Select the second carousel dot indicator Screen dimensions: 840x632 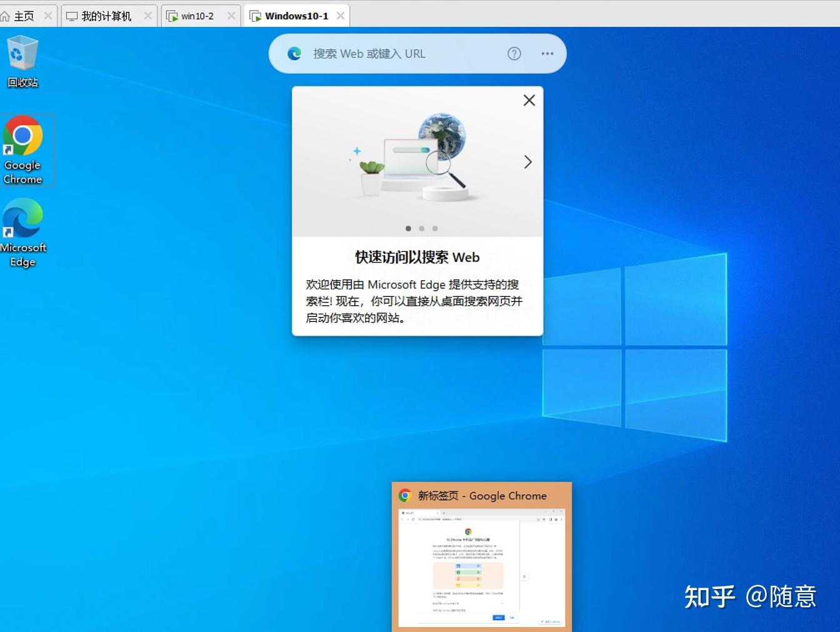coord(421,228)
